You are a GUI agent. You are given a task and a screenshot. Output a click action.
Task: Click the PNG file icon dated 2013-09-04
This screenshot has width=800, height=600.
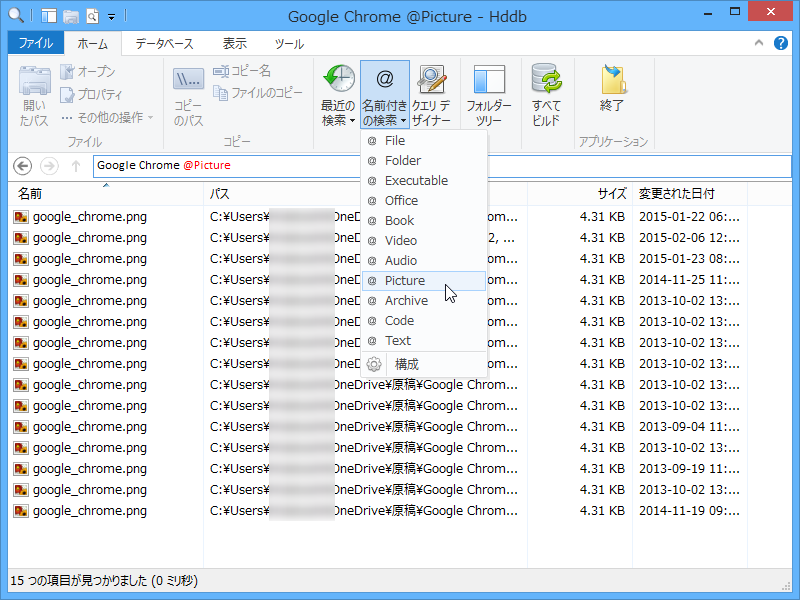[x=21, y=427]
